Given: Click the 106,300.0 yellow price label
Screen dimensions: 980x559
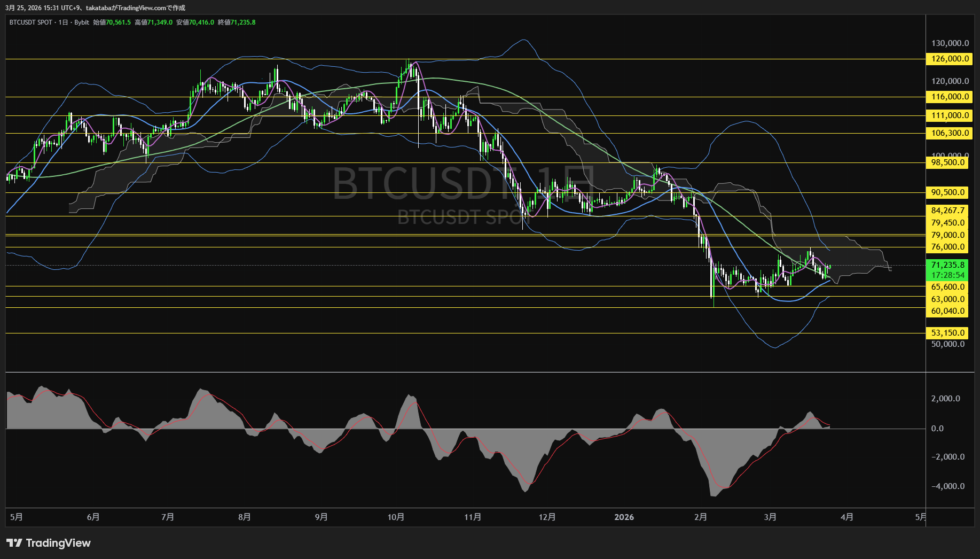Looking at the screenshot, I should (x=950, y=133).
